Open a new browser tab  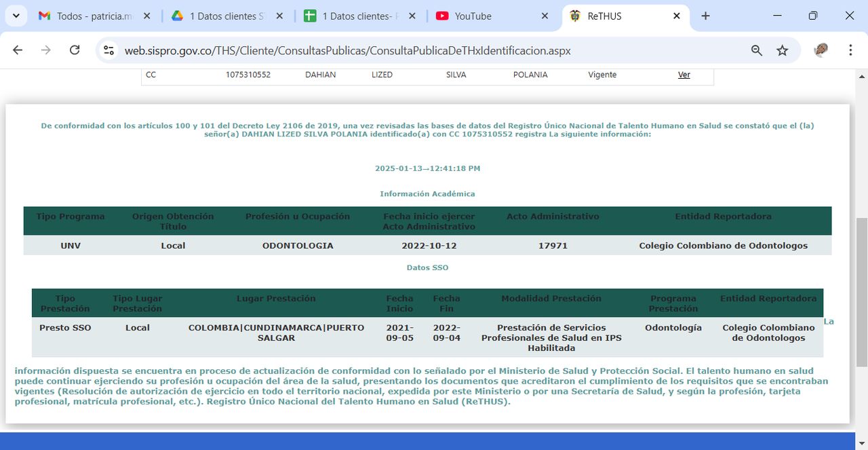coord(705,16)
